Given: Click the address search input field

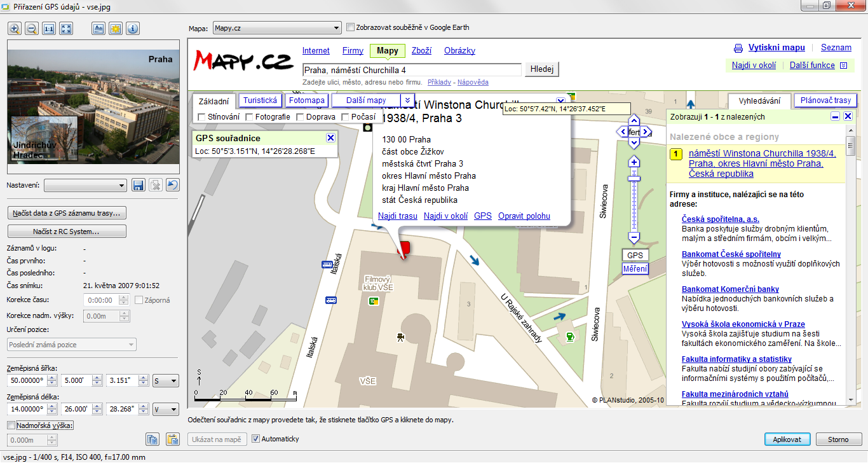Looking at the screenshot, I should (412, 69).
